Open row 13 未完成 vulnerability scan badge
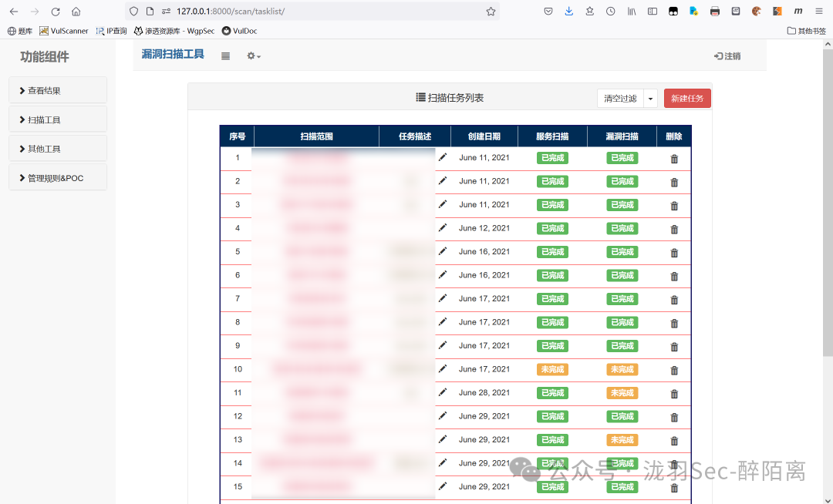The width and height of the screenshot is (833, 504). [622, 440]
